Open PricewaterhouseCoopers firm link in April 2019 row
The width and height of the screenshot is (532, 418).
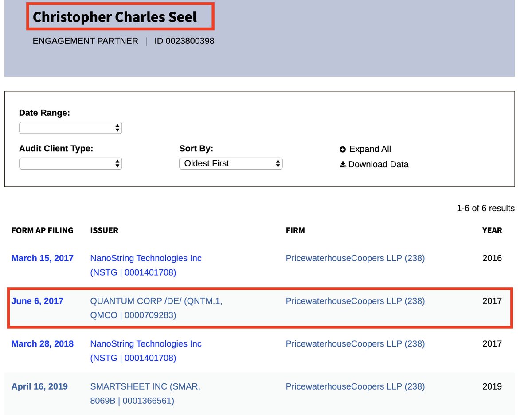coord(355,386)
